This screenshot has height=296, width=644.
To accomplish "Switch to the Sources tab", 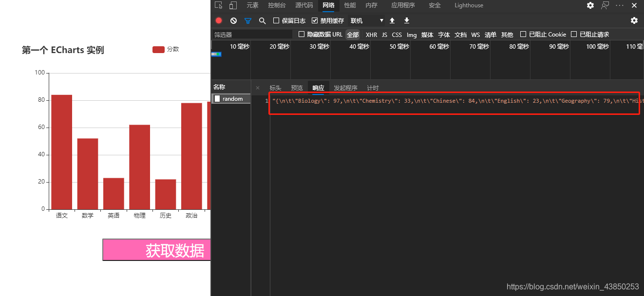I will tap(304, 5).
